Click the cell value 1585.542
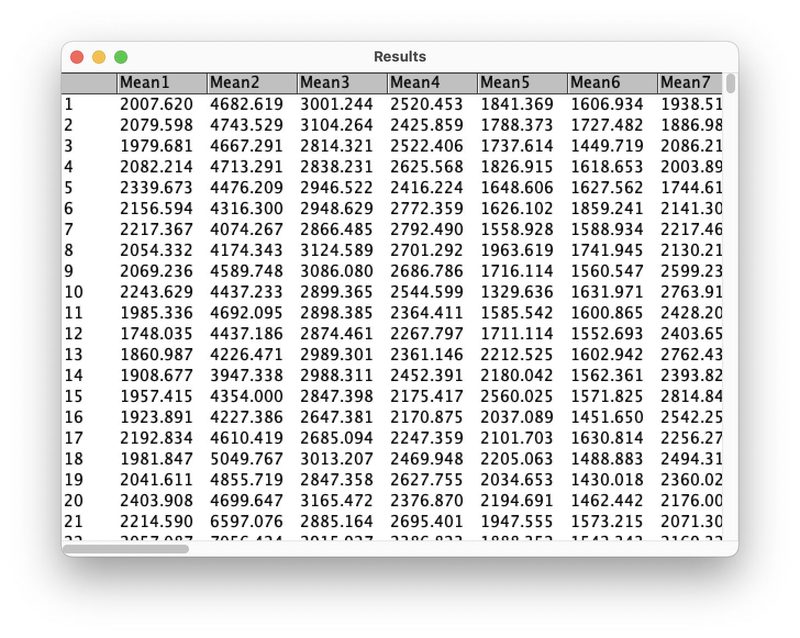Image resolution: width=800 pixels, height=638 pixels. pyautogui.click(x=517, y=313)
